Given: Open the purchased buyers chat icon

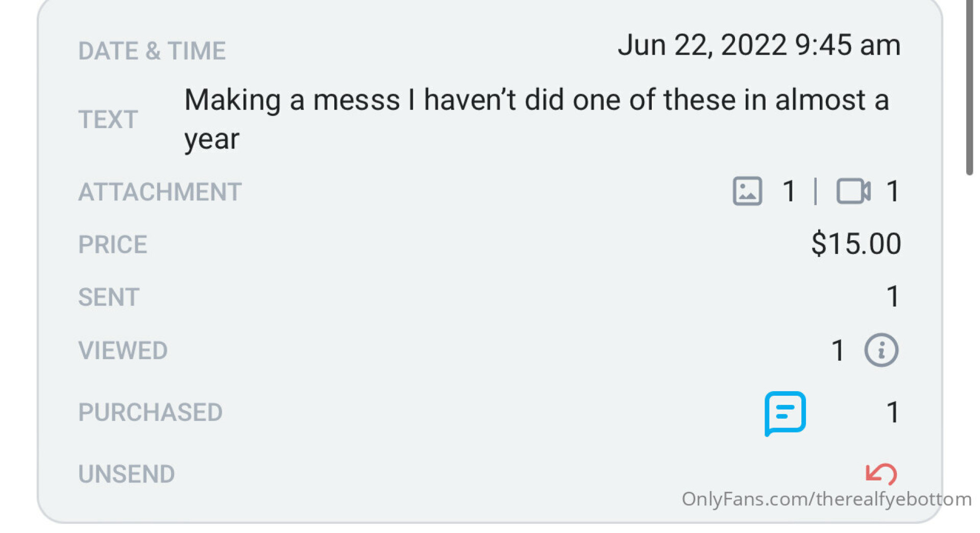Looking at the screenshot, I should click(785, 413).
